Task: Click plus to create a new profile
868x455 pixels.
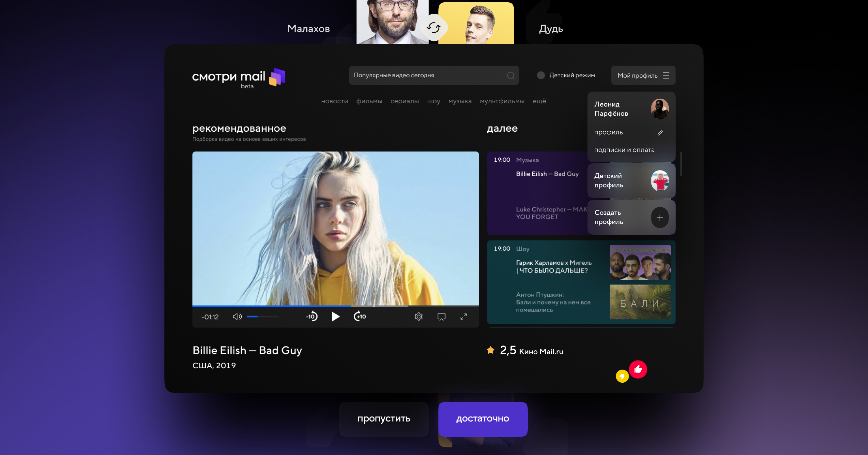Action: [x=660, y=218]
